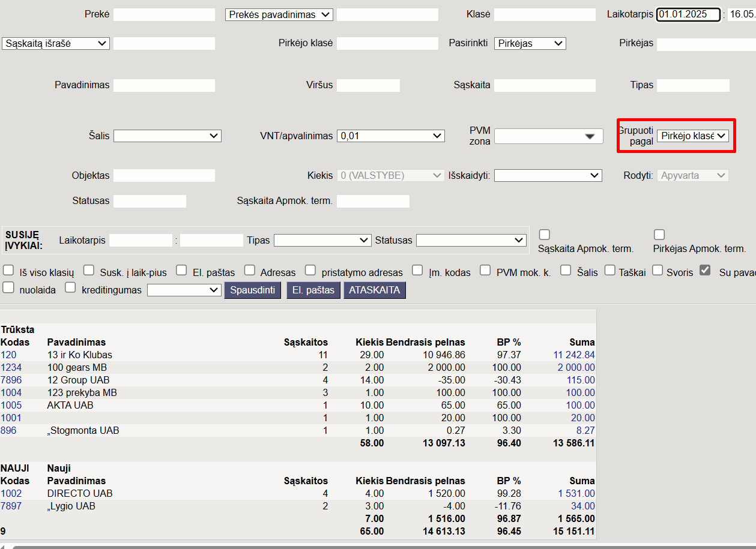Enable pristatymo adresas checkbox
The image size is (756, 549).
point(310,271)
